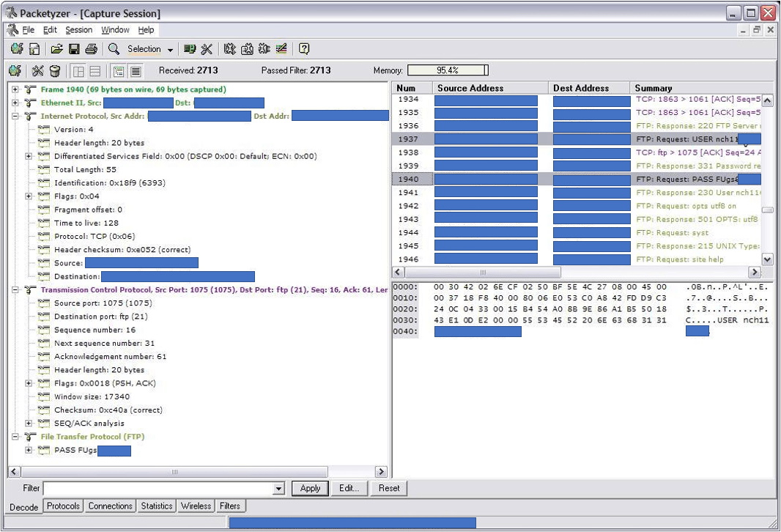Click the Print icon in toolbar
Viewport: 781px width, 532px height.
pyautogui.click(x=91, y=49)
